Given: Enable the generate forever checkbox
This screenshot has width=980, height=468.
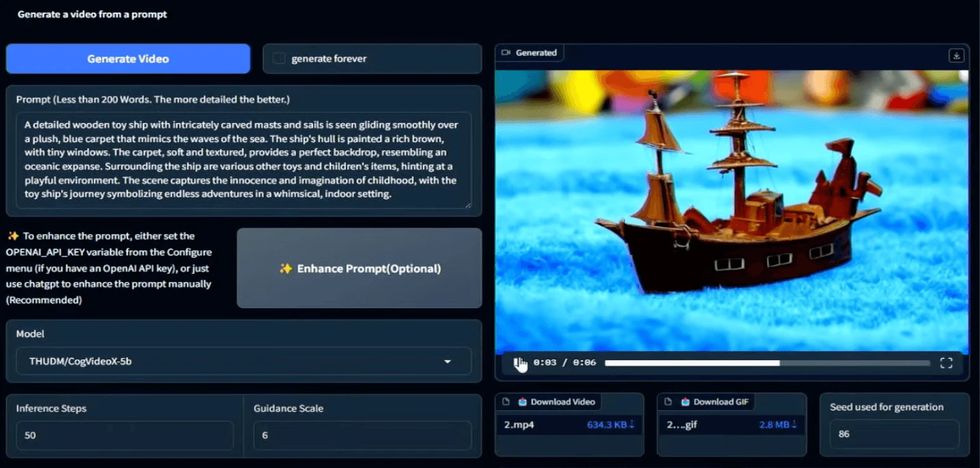Looking at the screenshot, I should click(x=279, y=58).
